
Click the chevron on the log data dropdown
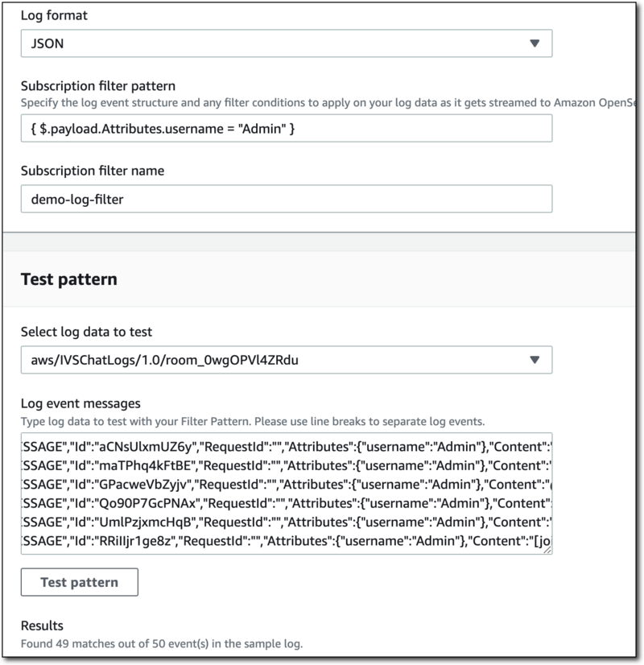(535, 359)
